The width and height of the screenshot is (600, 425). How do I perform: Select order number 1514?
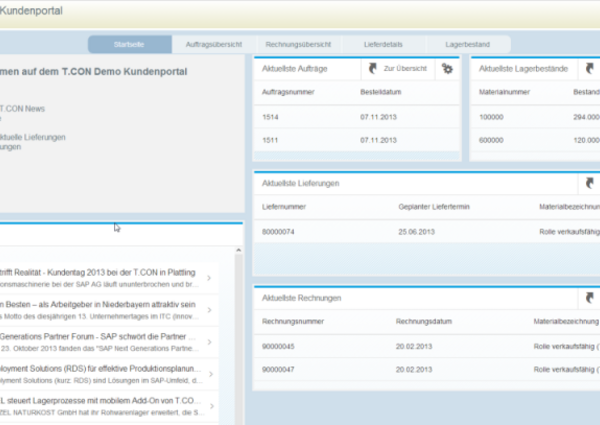point(270,117)
